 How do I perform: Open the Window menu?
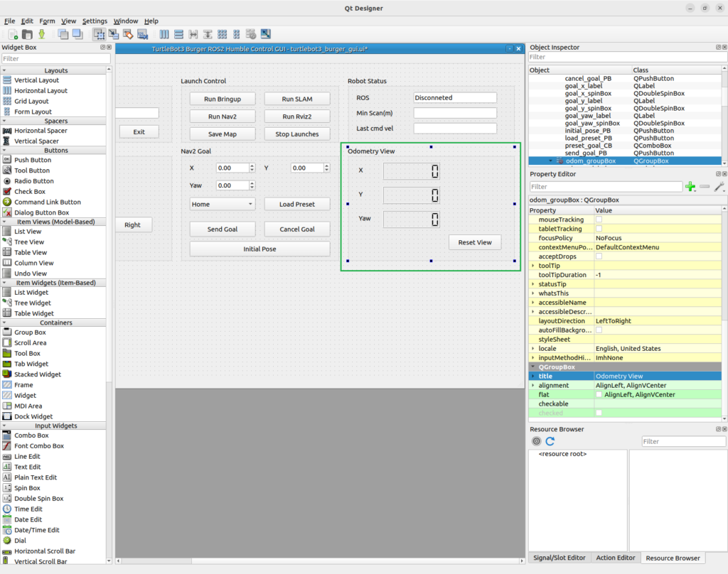125,21
